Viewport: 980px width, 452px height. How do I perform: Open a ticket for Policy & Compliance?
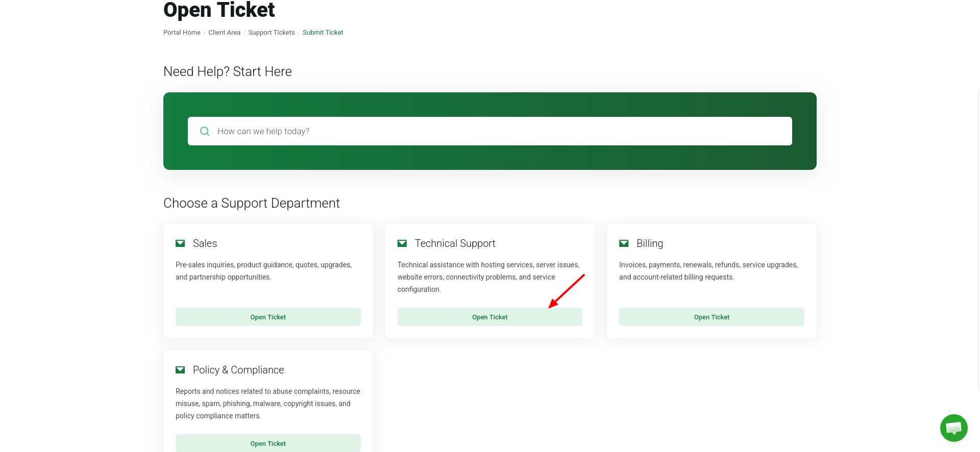[268, 443]
